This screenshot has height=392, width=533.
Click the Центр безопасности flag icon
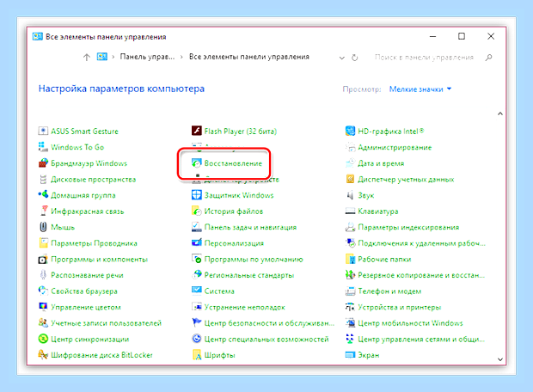pyautogui.click(x=197, y=322)
